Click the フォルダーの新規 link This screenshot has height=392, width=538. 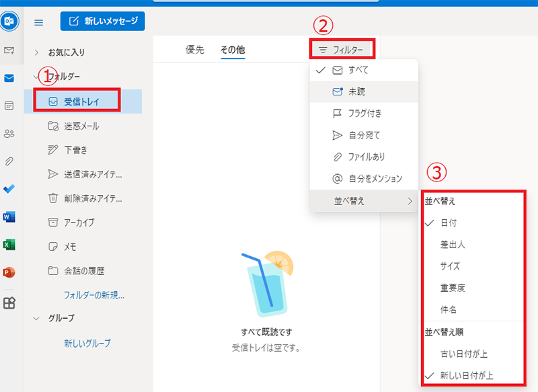[94, 295]
